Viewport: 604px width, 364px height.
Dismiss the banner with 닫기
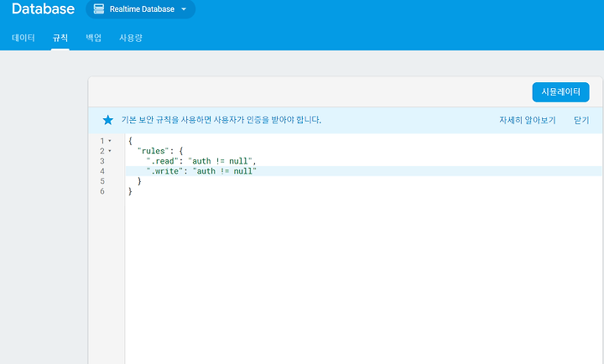tap(581, 120)
